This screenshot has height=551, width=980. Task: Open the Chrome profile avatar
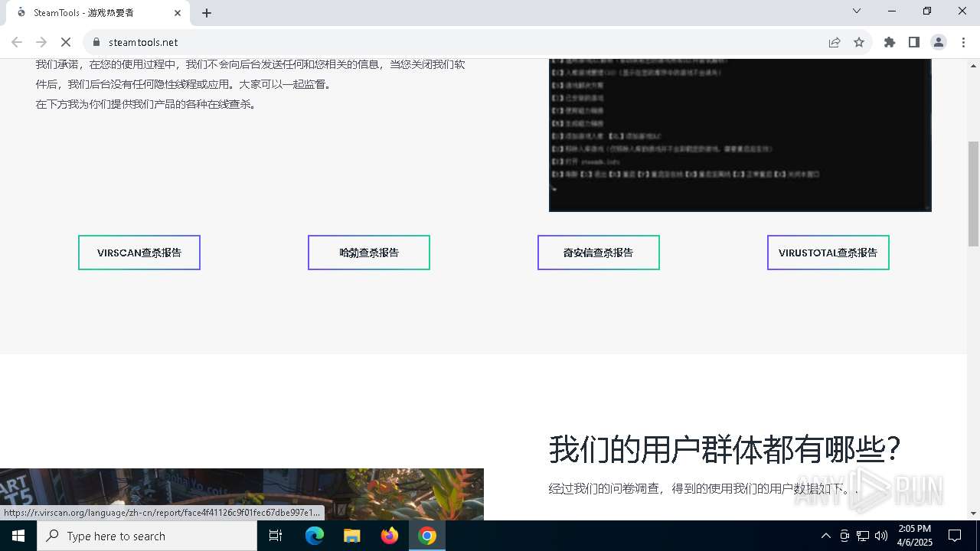[939, 42]
